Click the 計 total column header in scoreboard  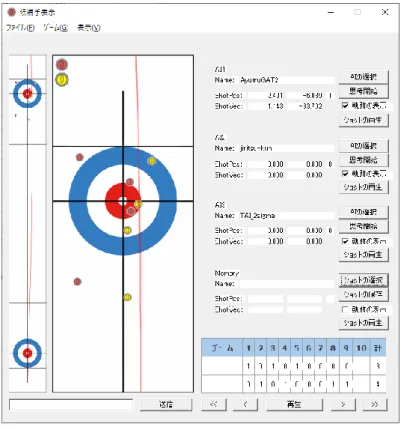[378, 348]
